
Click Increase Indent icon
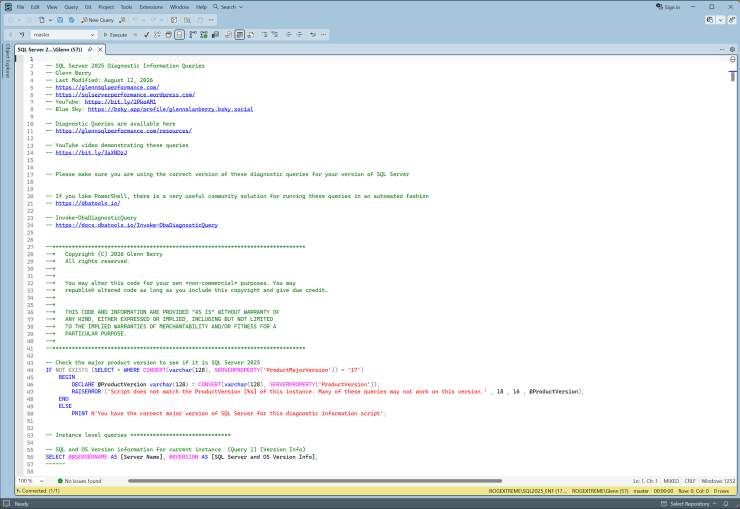click(299, 34)
